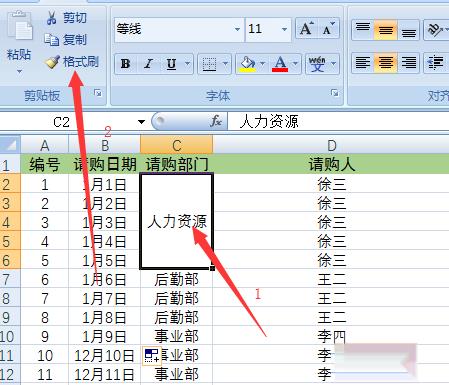Open the Fill Color dropdown arrow
The image size is (449, 385).
[263, 63]
